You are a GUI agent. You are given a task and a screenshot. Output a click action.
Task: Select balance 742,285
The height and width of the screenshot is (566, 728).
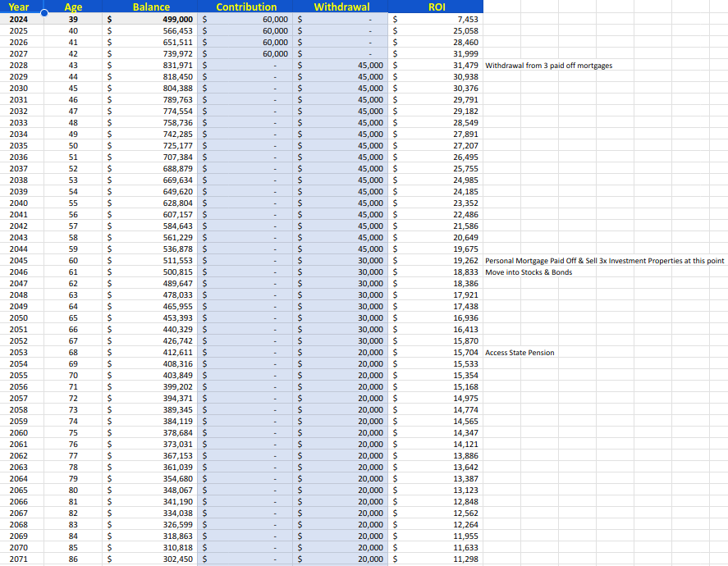pyautogui.click(x=149, y=134)
